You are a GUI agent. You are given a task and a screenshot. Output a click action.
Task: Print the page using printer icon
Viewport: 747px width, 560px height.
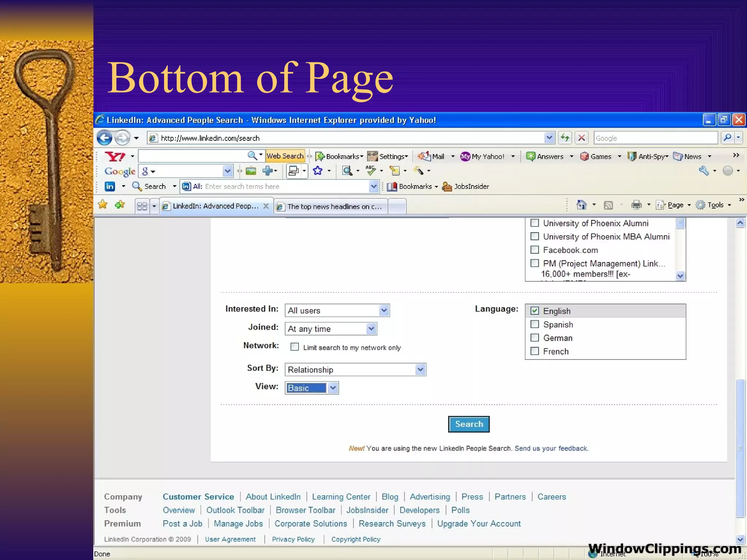pyautogui.click(x=636, y=205)
